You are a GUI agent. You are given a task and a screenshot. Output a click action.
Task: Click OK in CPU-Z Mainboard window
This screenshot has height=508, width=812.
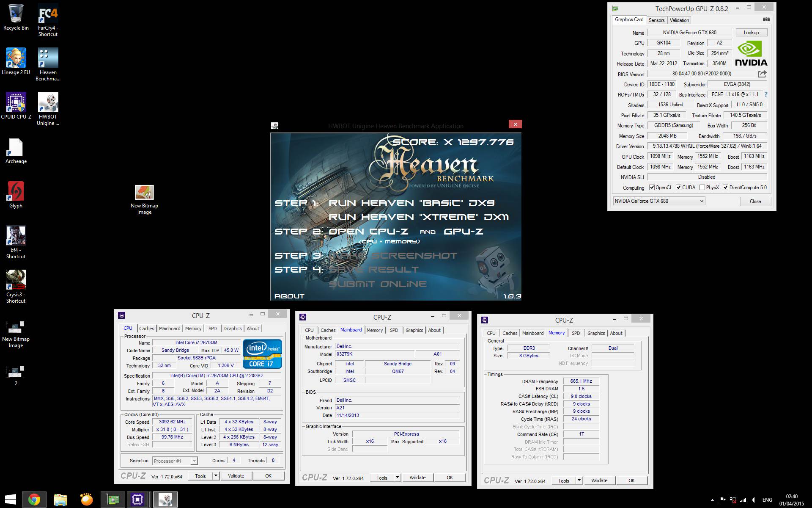pyautogui.click(x=450, y=478)
